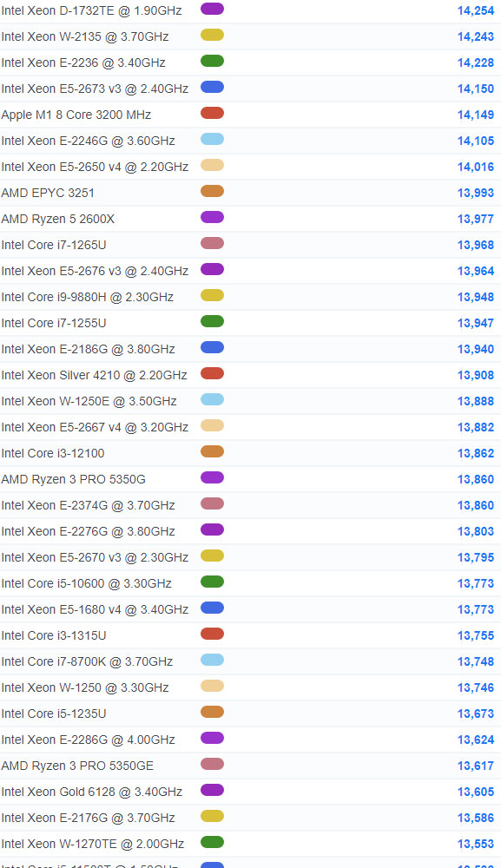Click the 13,553 score value
The height and width of the screenshot is (868, 501).
tap(476, 843)
